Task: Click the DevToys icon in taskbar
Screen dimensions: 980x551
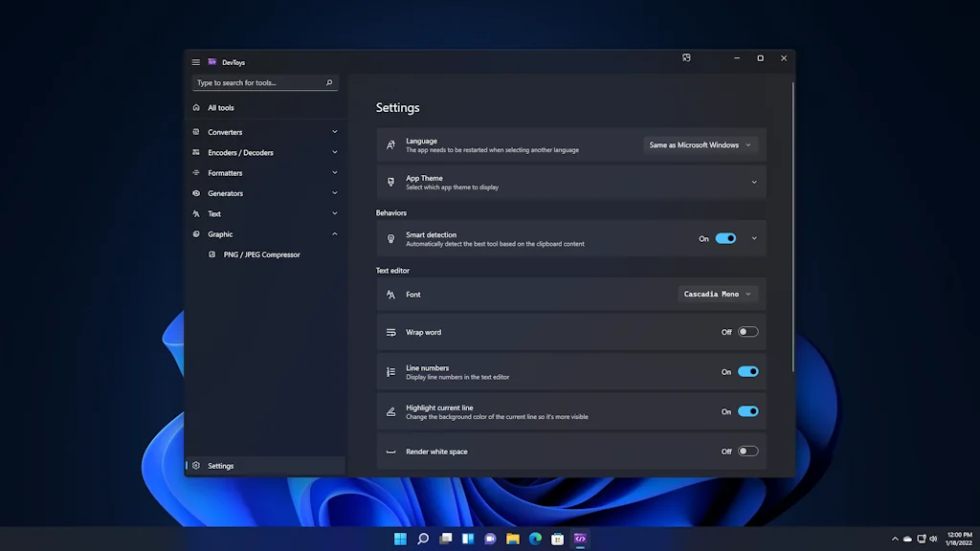Action: [580, 539]
